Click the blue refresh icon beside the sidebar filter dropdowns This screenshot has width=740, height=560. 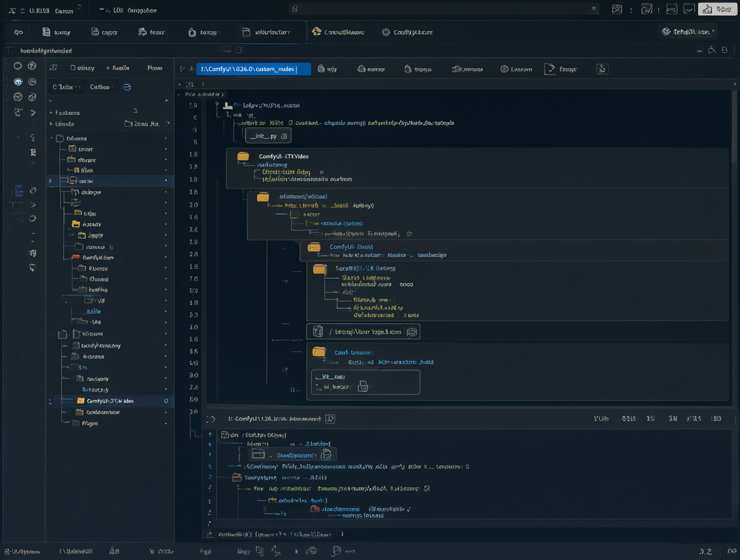[x=127, y=87]
